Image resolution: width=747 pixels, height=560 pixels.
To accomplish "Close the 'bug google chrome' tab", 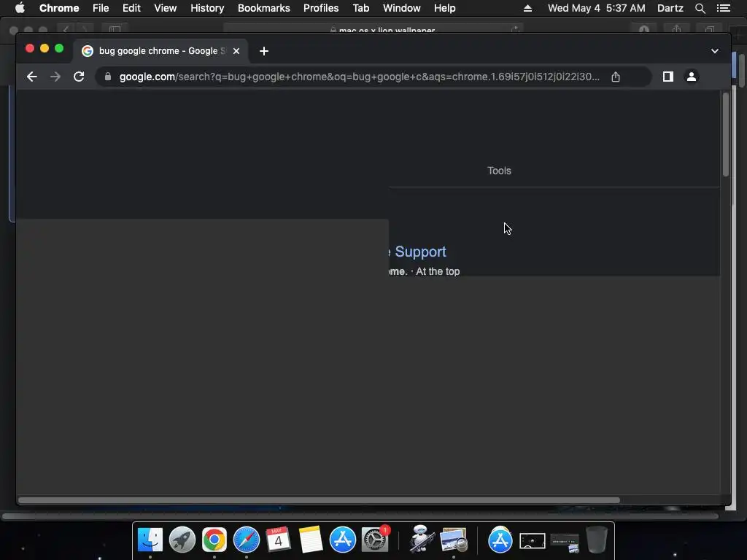I will pyautogui.click(x=236, y=51).
